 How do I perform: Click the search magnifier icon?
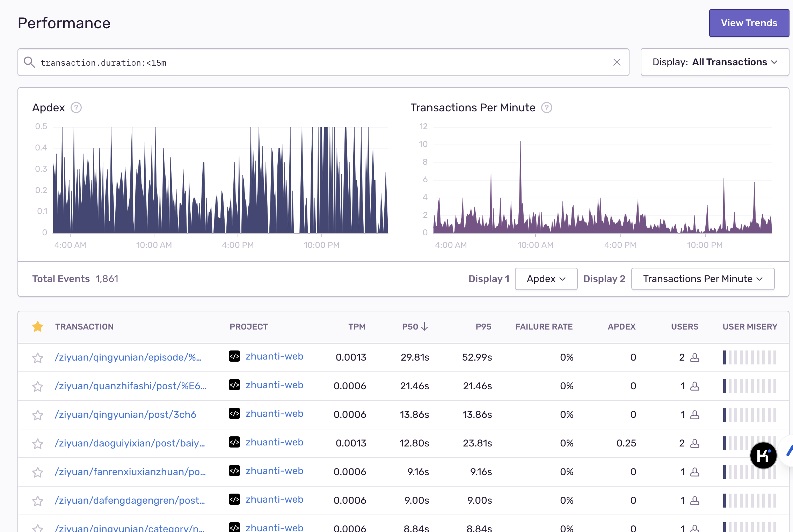tap(29, 62)
